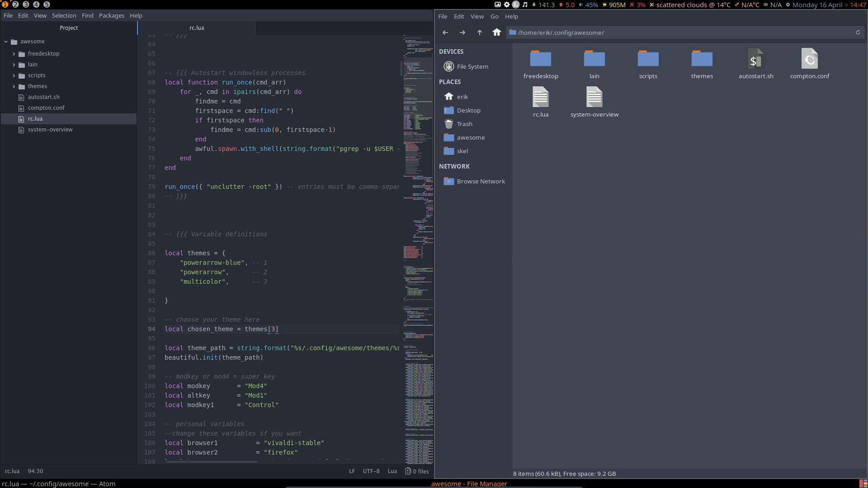Viewport: 868px width, 488px height.
Task: Open Atom File menu
Action: point(8,15)
